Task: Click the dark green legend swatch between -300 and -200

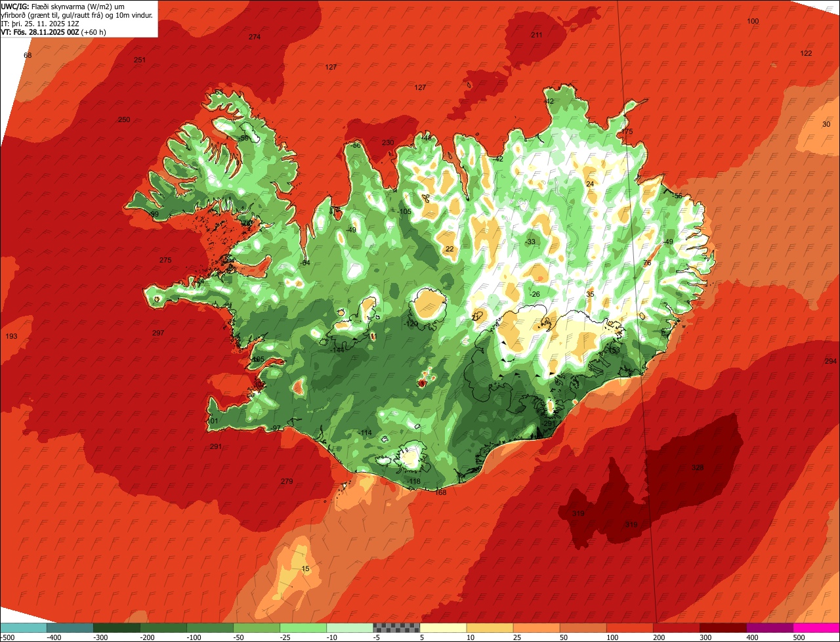Action: tap(116, 627)
